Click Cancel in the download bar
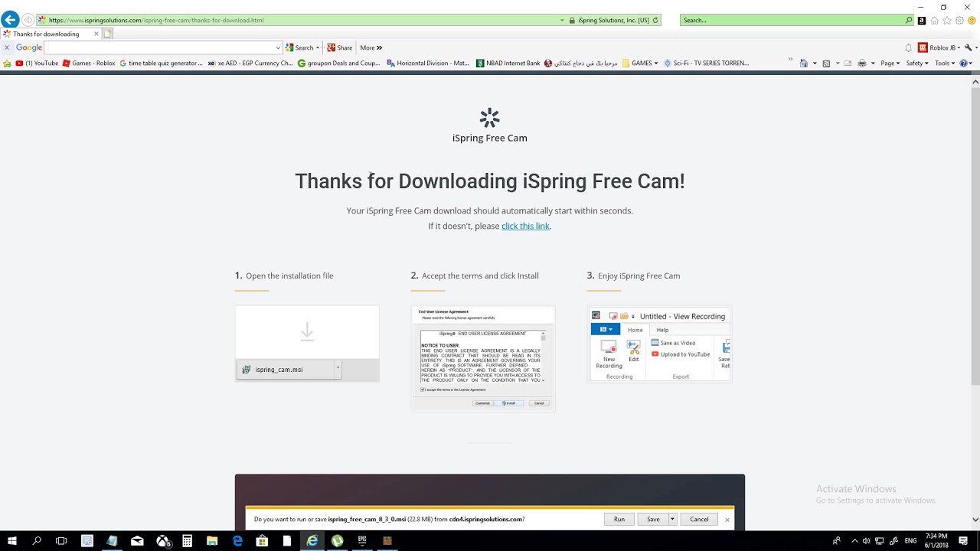This screenshot has height=551, width=980. pyautogui.click(x=699, y=519)
